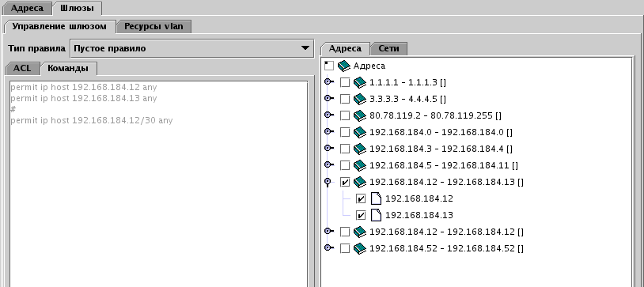
Task: Click book icon for 1.1.1.1 - 1.1.1.3
Action: (x=360, y=82)
